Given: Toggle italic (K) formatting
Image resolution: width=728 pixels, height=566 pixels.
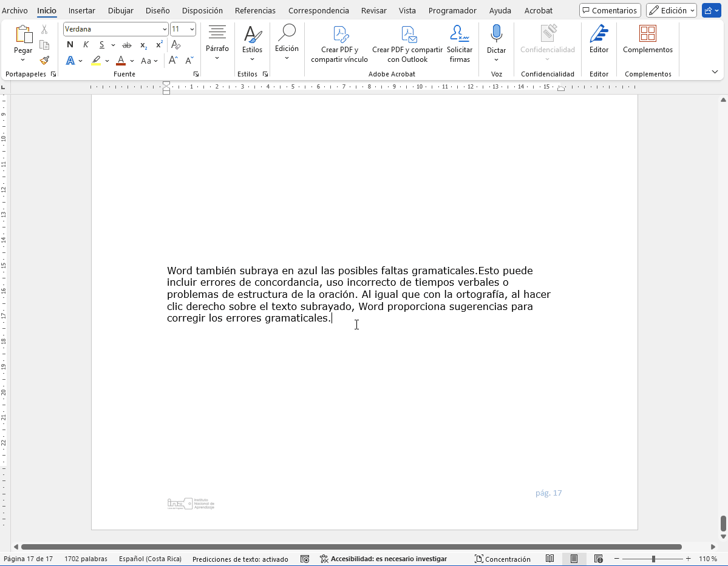Looking at the screenshot, I should [x=86, y=45].
